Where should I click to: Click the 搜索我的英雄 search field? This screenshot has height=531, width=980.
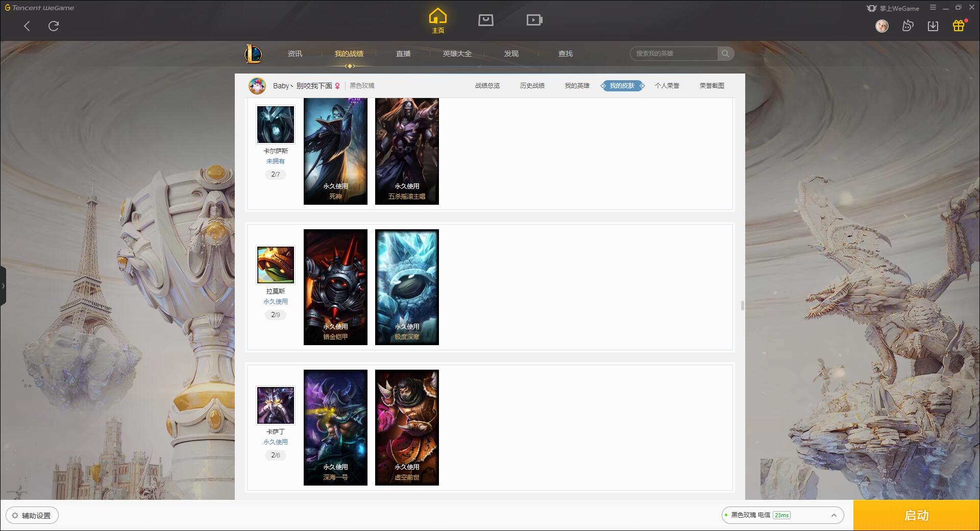click(674, 54)
